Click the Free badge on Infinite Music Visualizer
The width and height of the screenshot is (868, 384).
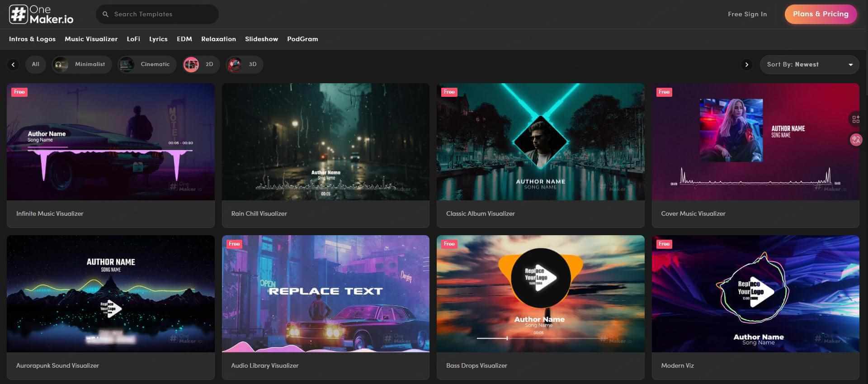(19, 92)
